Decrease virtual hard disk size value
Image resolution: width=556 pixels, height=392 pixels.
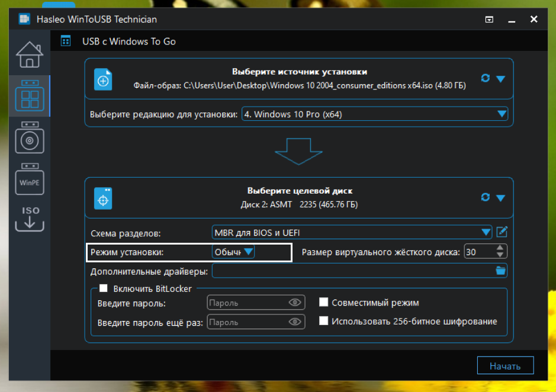[500, 255]
